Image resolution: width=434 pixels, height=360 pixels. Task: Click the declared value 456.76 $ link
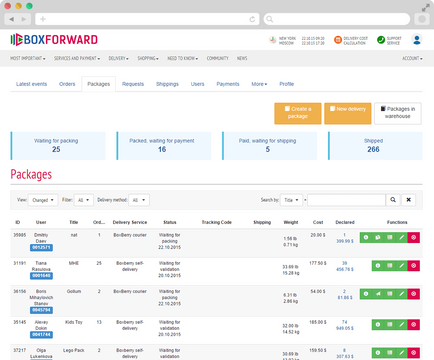click(345, 269)
